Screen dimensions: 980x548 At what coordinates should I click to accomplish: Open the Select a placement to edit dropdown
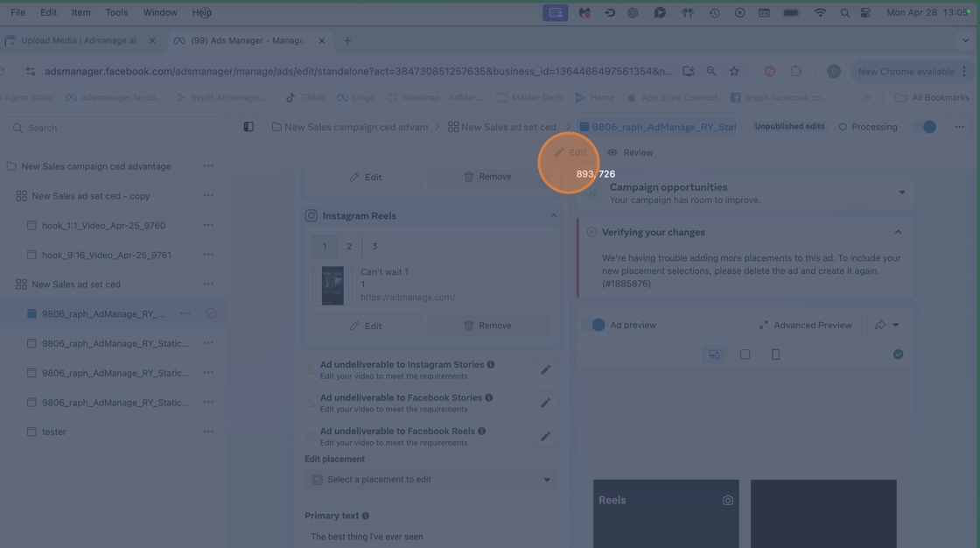pyautogui.click(x=431, y=480)
